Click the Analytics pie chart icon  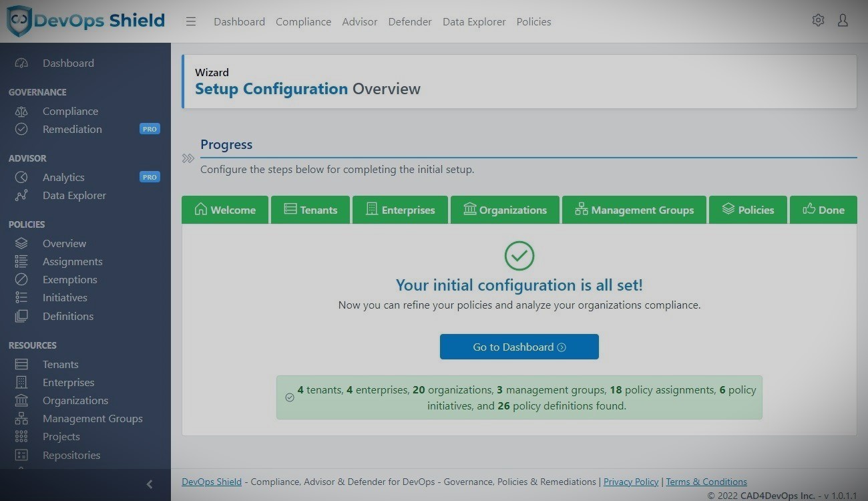click(x=21, y=177)
